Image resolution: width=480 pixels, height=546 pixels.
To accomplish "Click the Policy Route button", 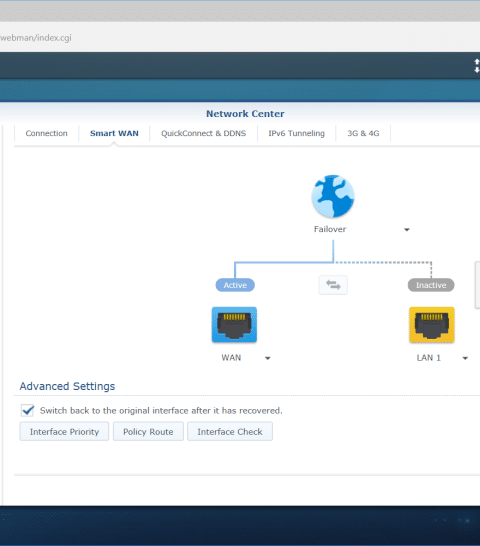I will tap(148, 432).
